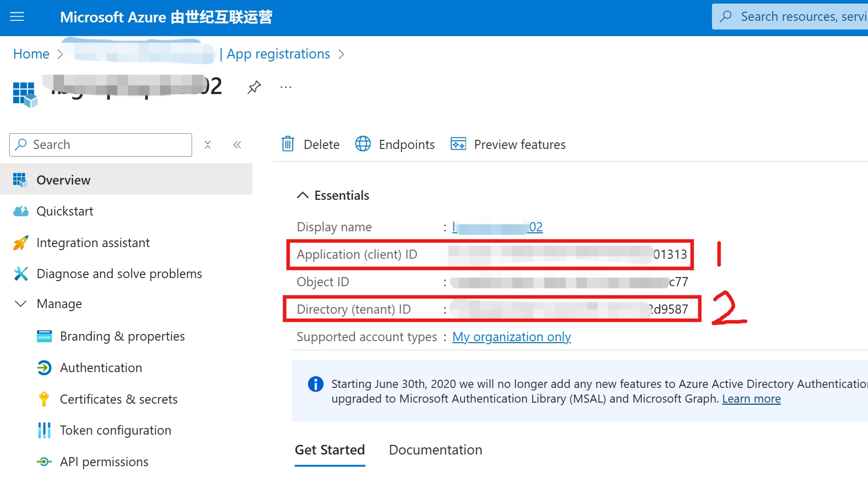Viewport: 868px width, 485px height.
Task: Click the Delete trash icon
Action: coord(288,144)
